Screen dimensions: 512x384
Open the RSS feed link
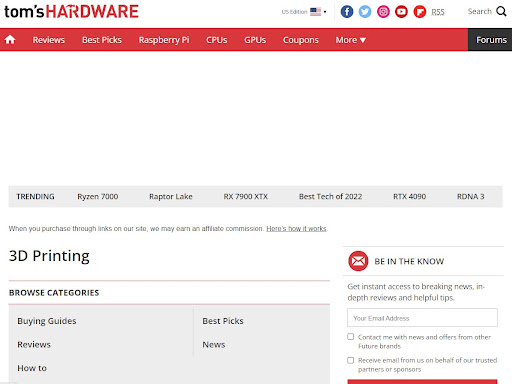pos(438,12)
